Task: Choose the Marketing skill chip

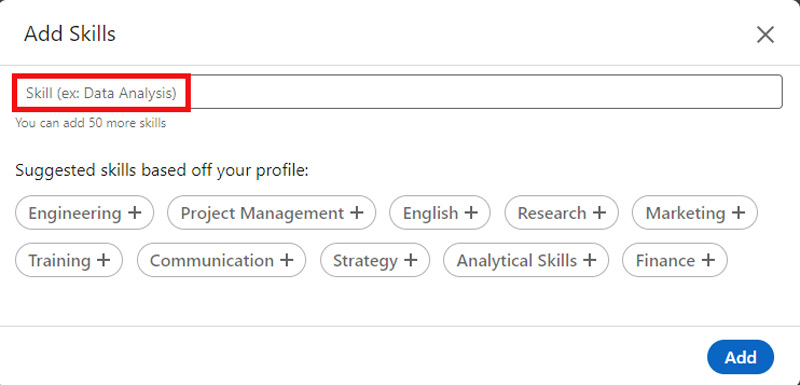Action: pyautogui.click(x=695, y=213)
